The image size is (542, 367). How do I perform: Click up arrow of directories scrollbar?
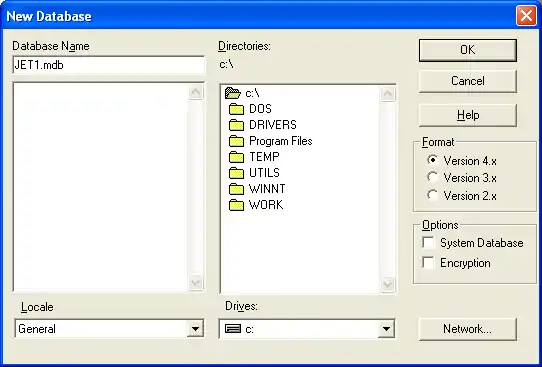pyautogui.click(x=387, y=94)
